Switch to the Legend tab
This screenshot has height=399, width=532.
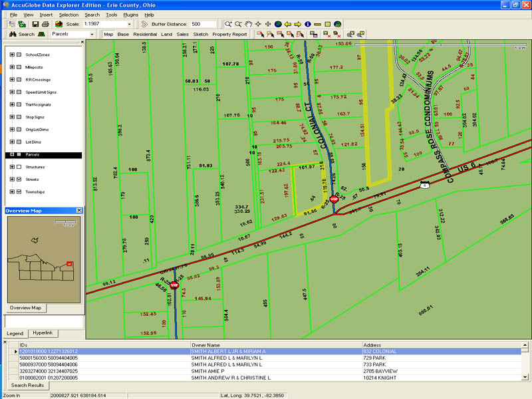(15, 334)
